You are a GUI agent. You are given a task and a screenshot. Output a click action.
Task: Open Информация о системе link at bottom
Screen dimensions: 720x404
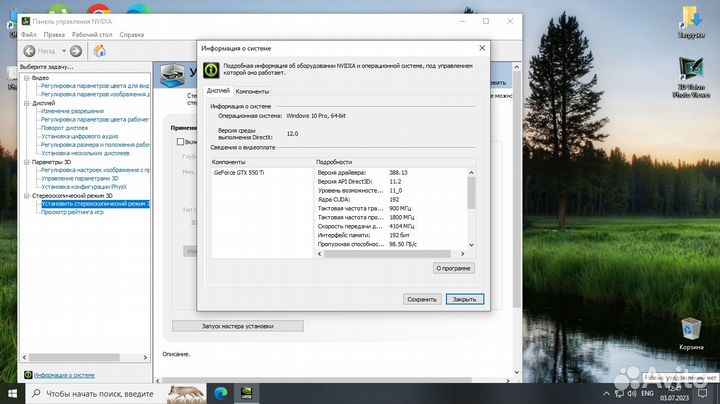pos(64,375)
